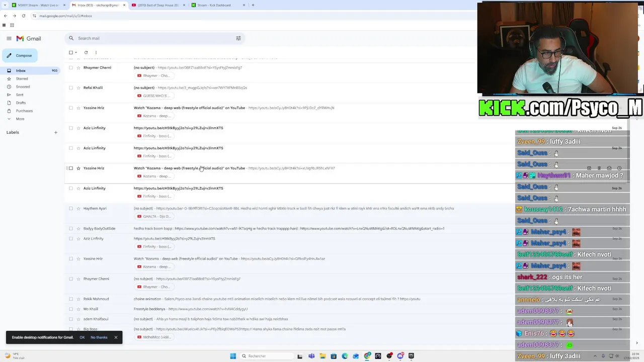Viewport: 644px width, 362px height.
Task: Open the GHALTA - Djo D YouTube chip
Action: (154, 216)
